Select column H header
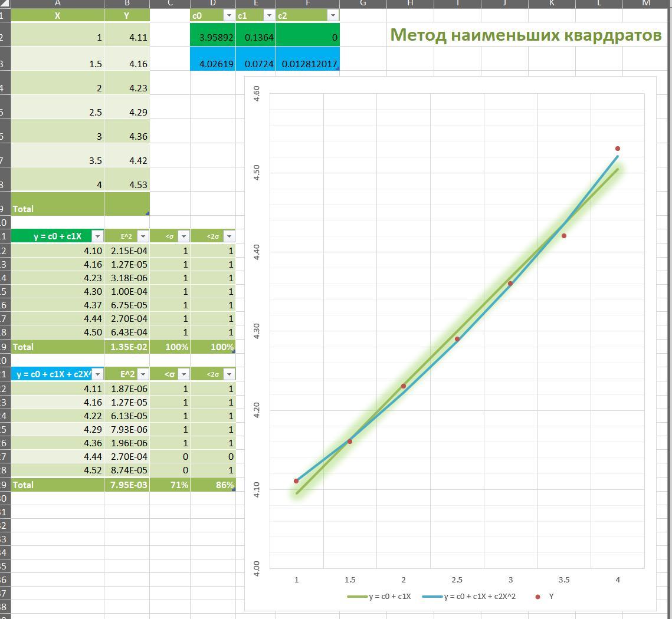 [410, 4]
